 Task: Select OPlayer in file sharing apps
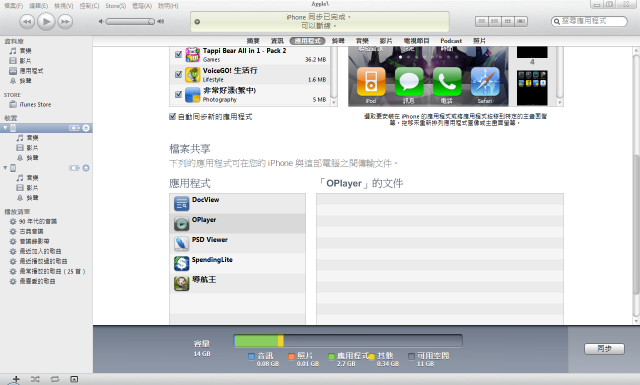pyautogui.click(x=238, y=223)
